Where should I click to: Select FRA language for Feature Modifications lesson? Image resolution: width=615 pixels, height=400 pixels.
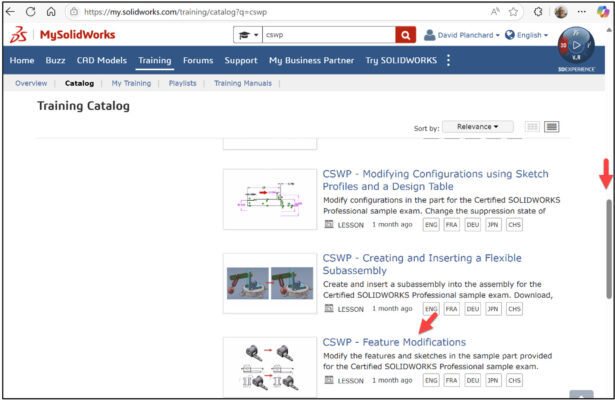pos(451,380)
